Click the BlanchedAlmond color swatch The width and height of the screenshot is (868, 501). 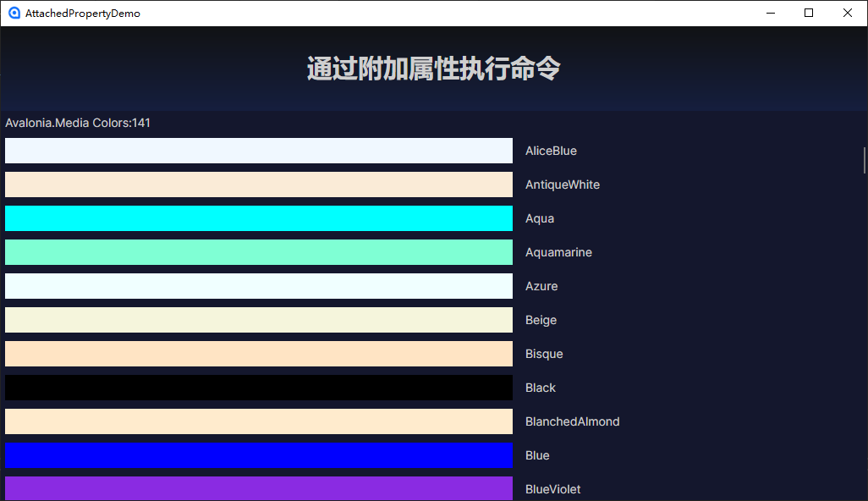[258, 421]
